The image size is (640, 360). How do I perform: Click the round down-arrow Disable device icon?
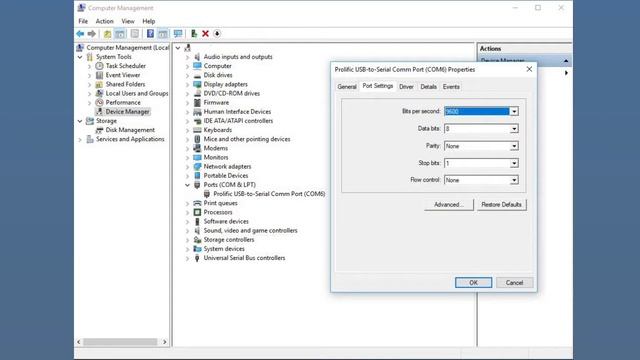pos(217,34)
